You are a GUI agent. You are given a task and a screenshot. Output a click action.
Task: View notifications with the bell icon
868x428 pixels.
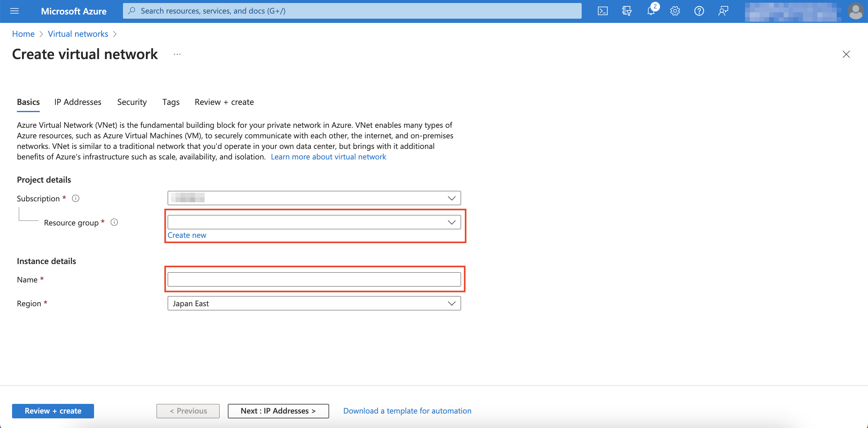651,11
